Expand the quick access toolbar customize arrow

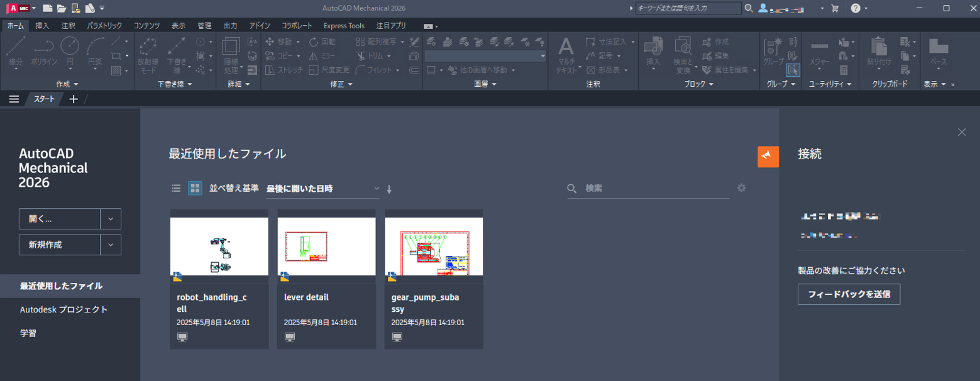pyautogui.click(x=102, y=8)
